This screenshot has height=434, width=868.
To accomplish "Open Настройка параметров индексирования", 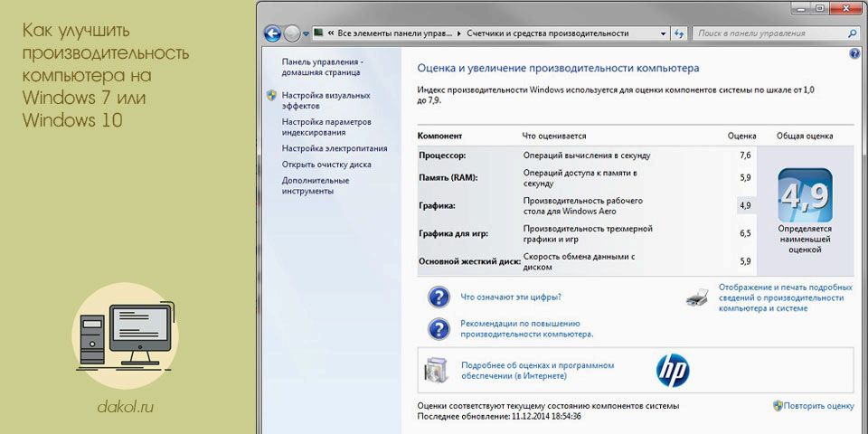I will point(326,127).
